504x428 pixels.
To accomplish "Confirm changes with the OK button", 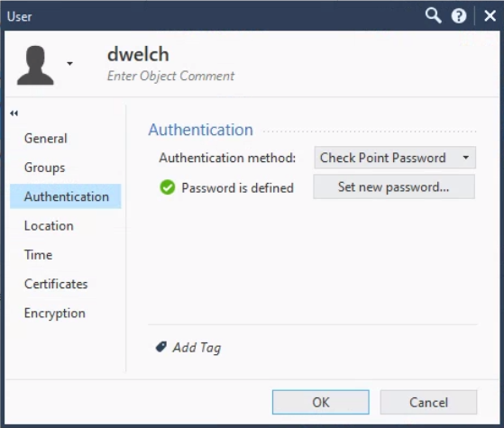I will point(320,402).
